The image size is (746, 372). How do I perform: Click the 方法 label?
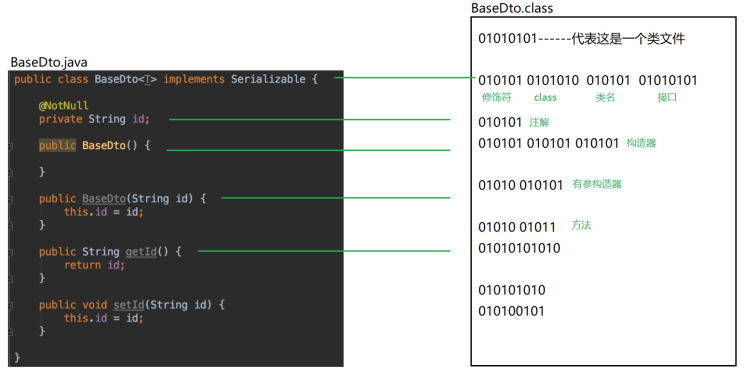581,225
